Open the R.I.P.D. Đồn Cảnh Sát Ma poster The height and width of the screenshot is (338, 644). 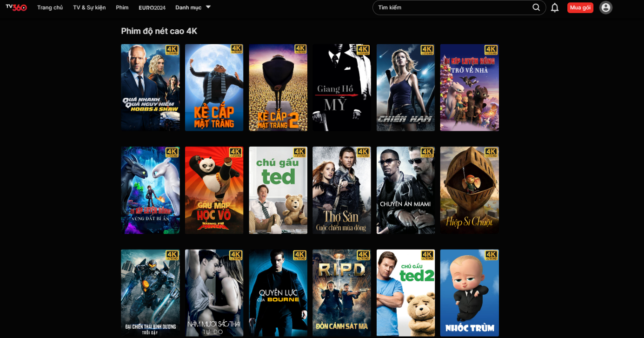point(342,293)
